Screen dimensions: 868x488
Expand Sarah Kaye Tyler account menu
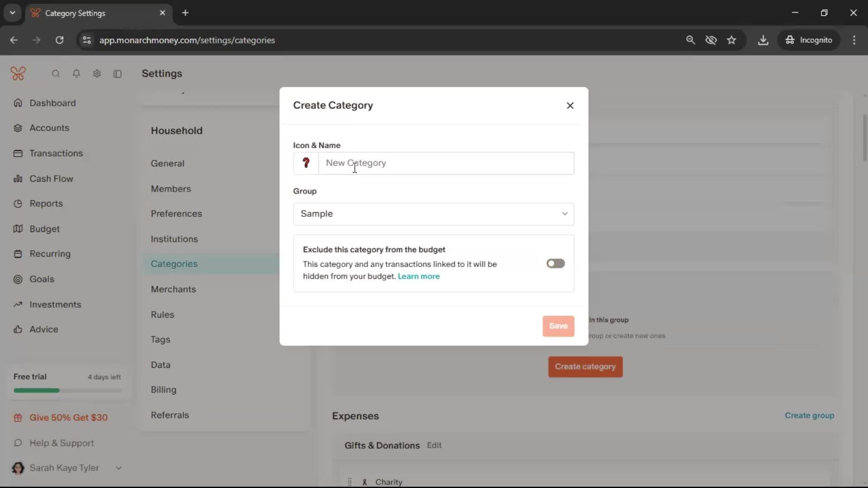pos(118,468)
